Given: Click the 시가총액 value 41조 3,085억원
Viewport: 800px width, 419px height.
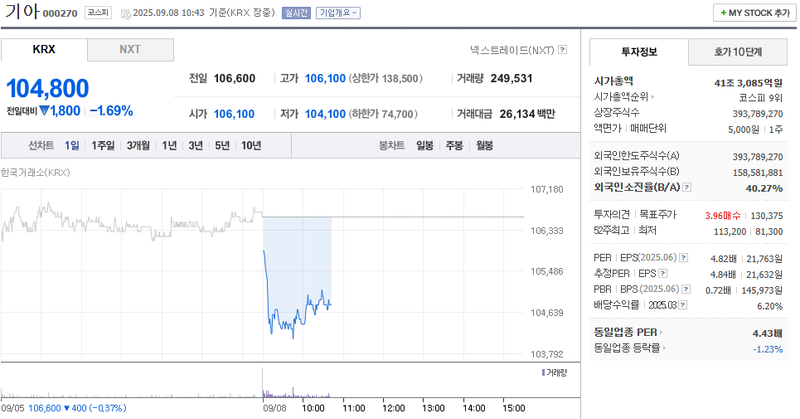Looking at the screenshot, I should [x=748, y=83].
